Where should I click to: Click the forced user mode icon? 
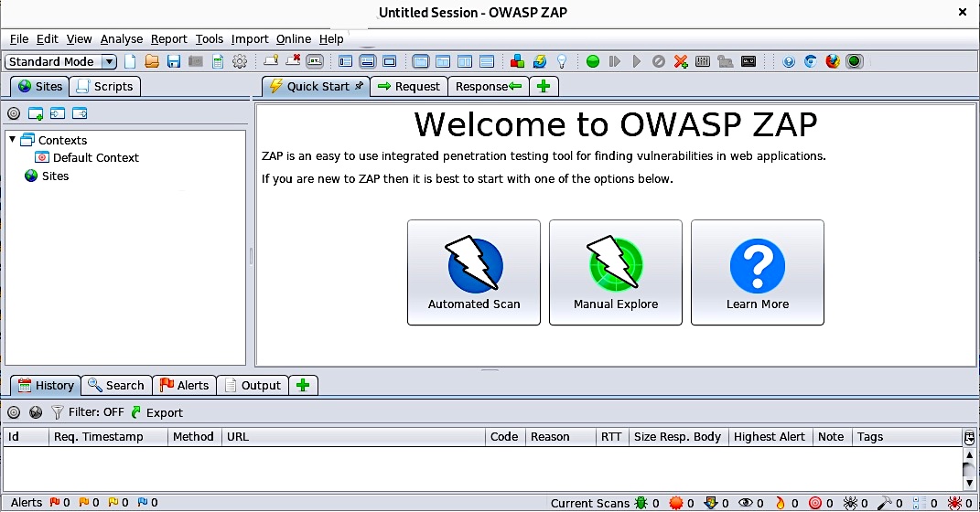[725, 61]
